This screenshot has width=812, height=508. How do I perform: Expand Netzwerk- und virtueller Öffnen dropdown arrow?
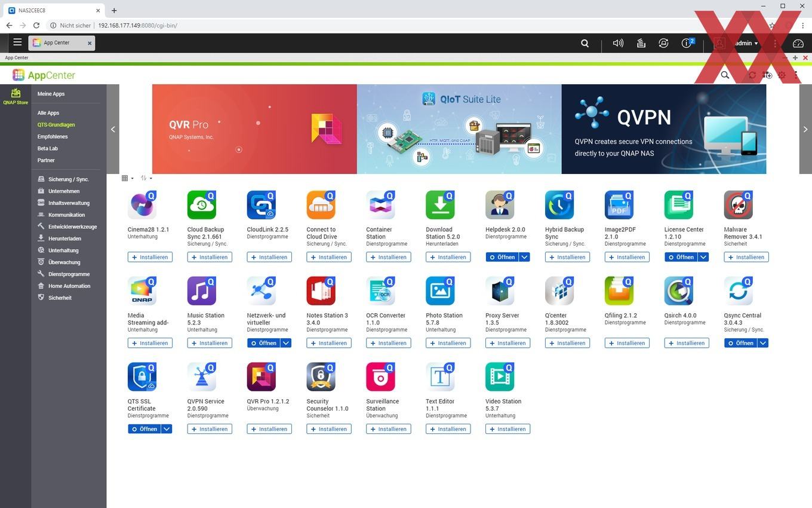[286, 343]
